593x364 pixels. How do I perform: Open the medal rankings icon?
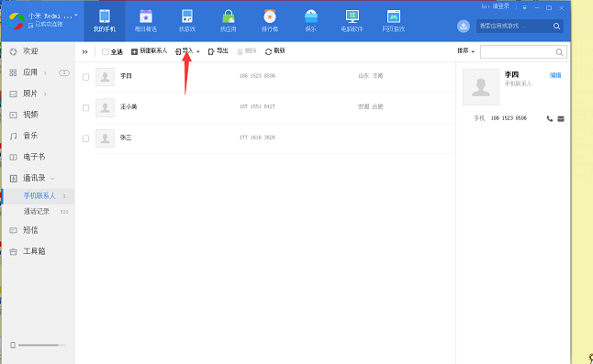(270, 17)
